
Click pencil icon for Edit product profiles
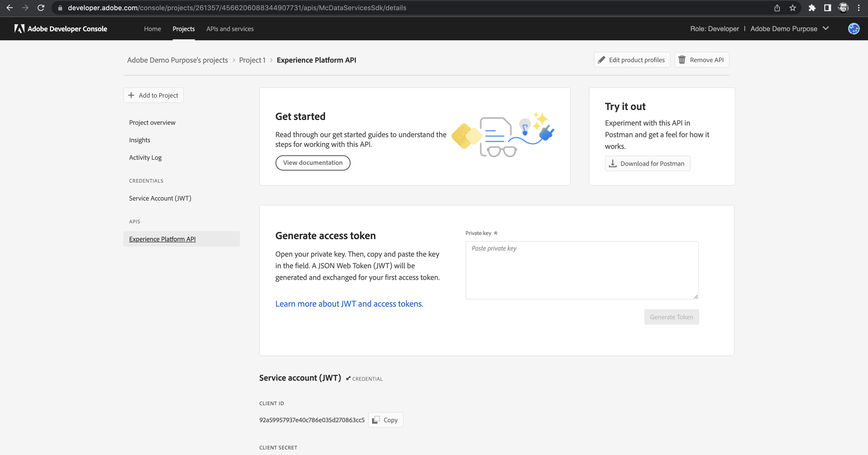(x=602, y=60)
